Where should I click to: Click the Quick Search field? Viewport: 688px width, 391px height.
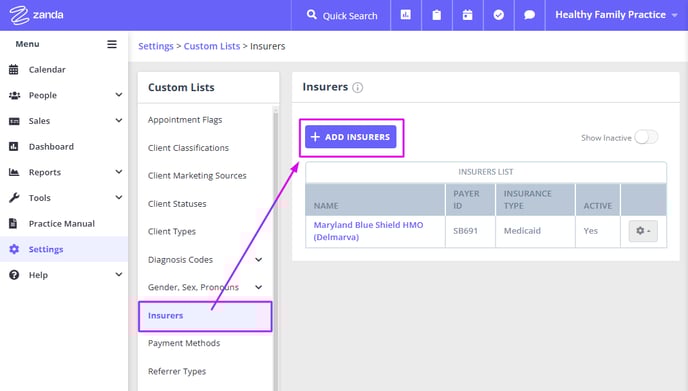[341, 15]
